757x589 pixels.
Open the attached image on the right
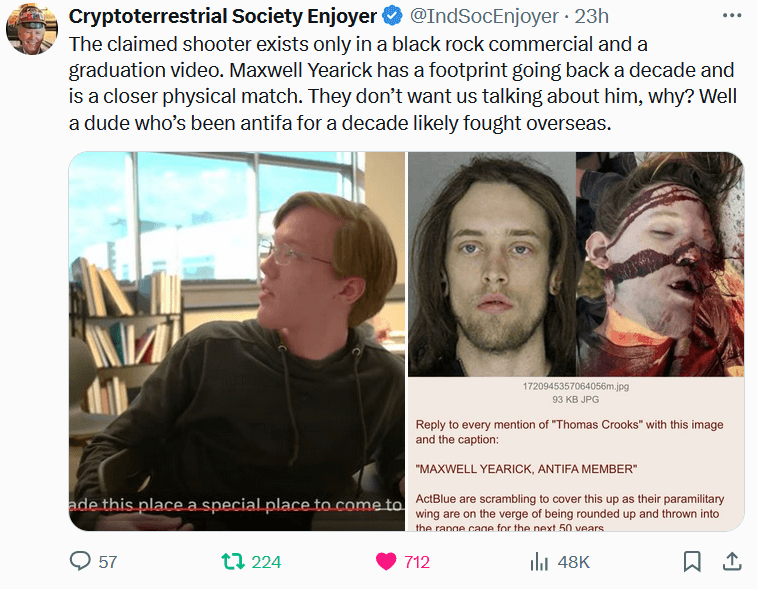point(576,341)
